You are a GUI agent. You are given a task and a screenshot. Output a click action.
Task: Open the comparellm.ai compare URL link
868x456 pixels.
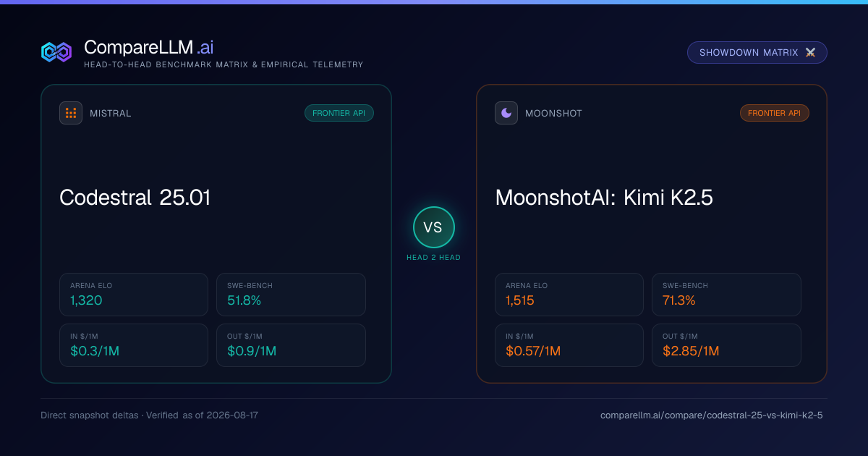712,415
